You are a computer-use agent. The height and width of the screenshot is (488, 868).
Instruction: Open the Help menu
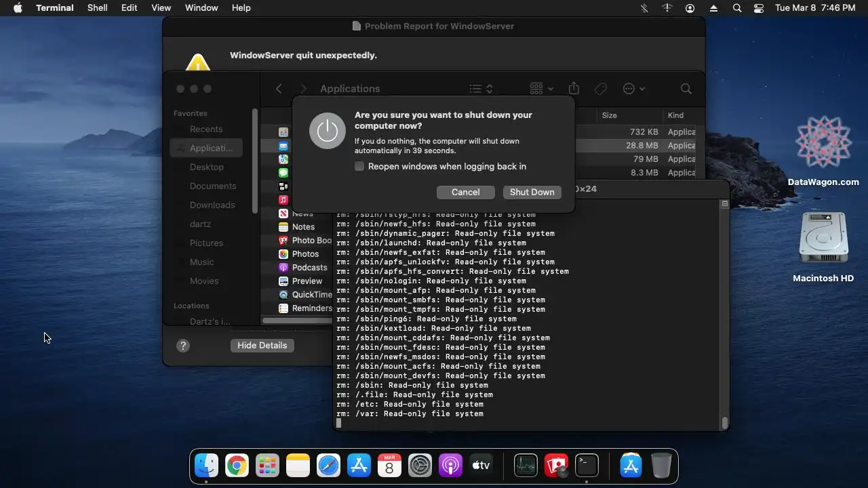[x=241, y=8]
